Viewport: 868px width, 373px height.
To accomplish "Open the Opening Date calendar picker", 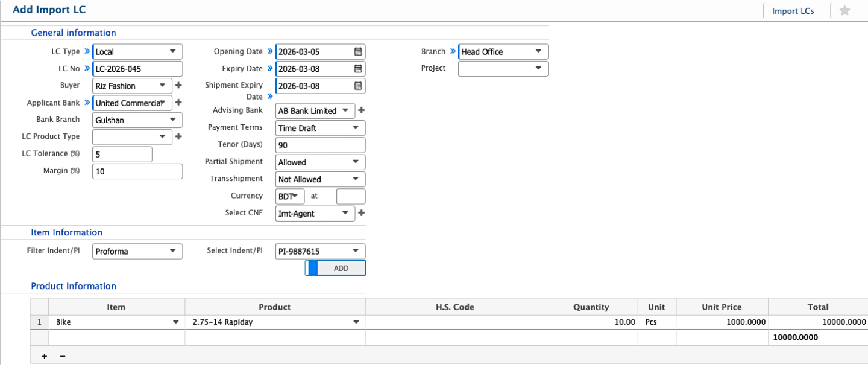I will (x=358, y=51).
